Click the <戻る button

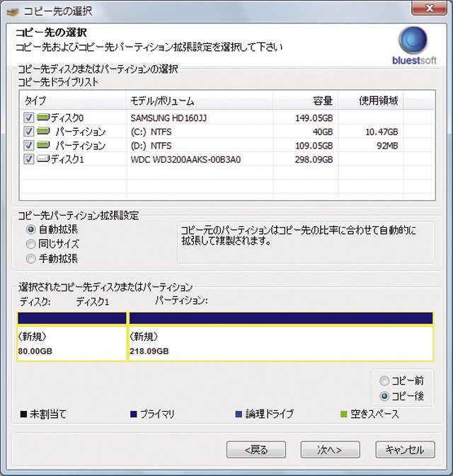pyautogui.click(x=256, y=450)
